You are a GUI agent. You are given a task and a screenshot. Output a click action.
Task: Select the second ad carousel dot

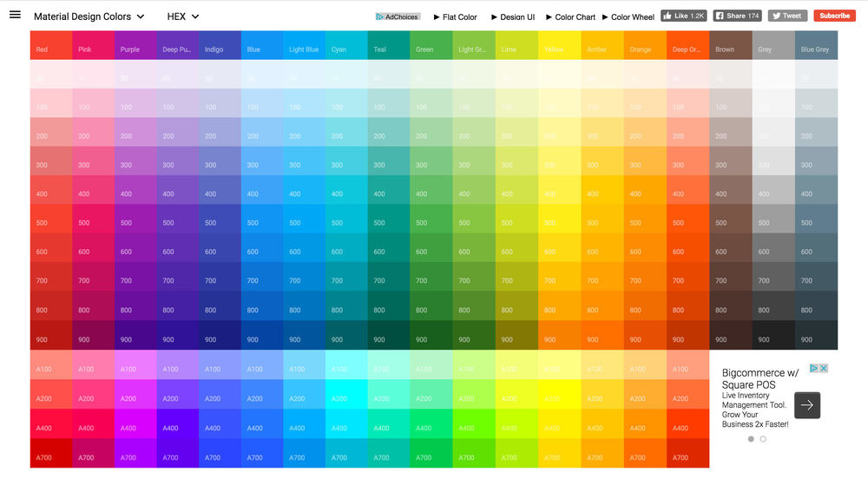point(763,439)
